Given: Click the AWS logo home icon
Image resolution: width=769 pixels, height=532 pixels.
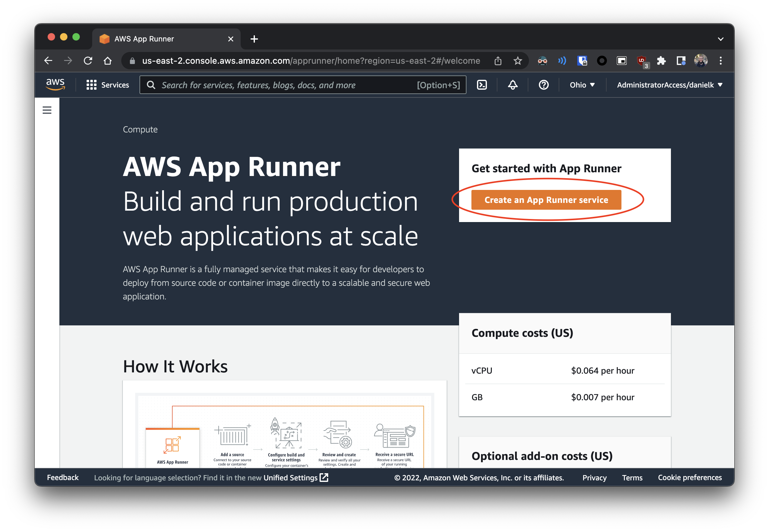Looking at the screenshot, I should pyautogui.click(x=55, y=84).
